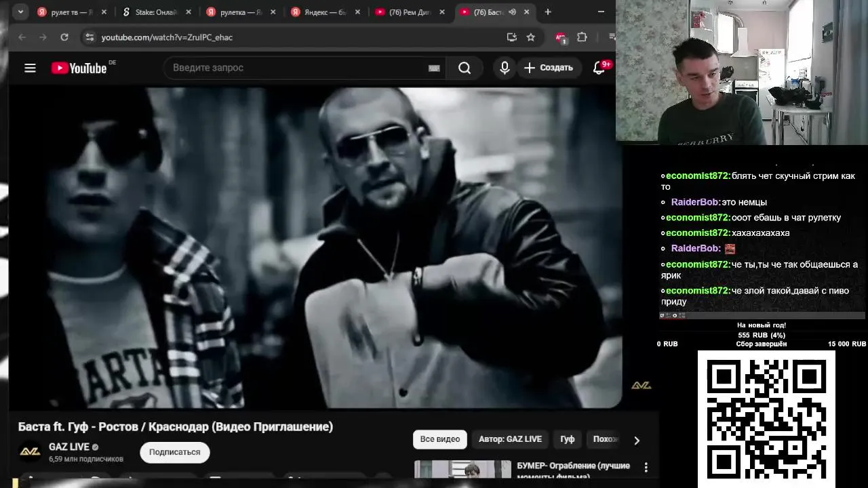Image resolution: width=868 pixels, height=488 pixels.
Task: Click '6,59 млн подписчиков' subscriber count
Action: 86,459
